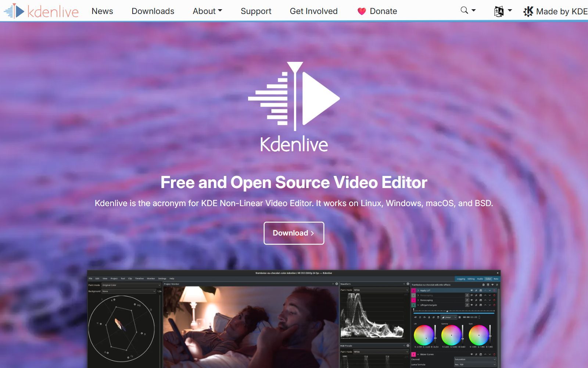Open the Support page

tap(256, 11)
